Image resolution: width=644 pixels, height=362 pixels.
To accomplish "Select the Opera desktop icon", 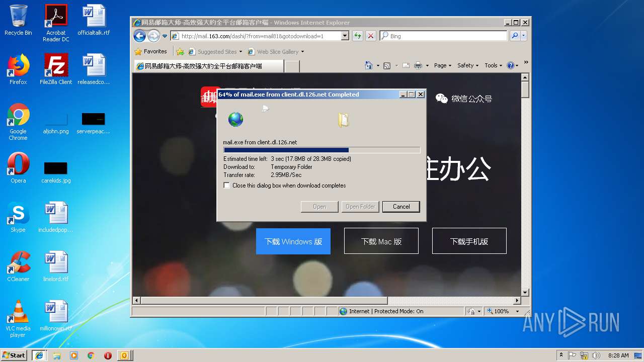I will click(x=18, y=168).
